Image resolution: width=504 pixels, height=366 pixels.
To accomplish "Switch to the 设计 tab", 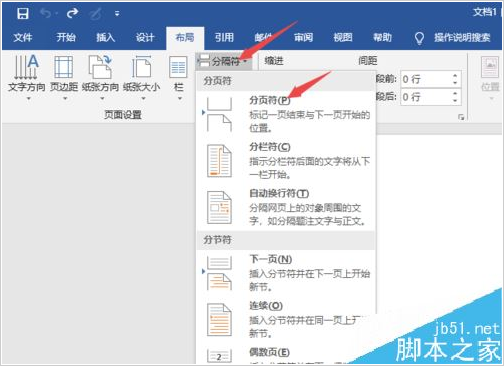I will click(x=145, y=37).
